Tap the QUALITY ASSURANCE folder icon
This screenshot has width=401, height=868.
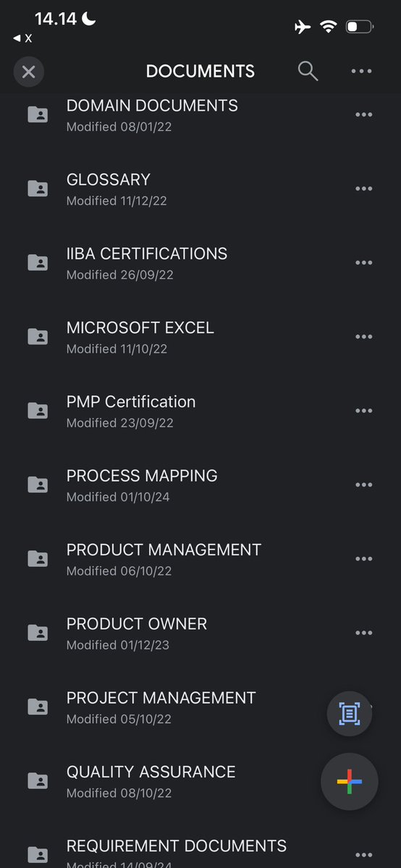[x=38, y=781]
